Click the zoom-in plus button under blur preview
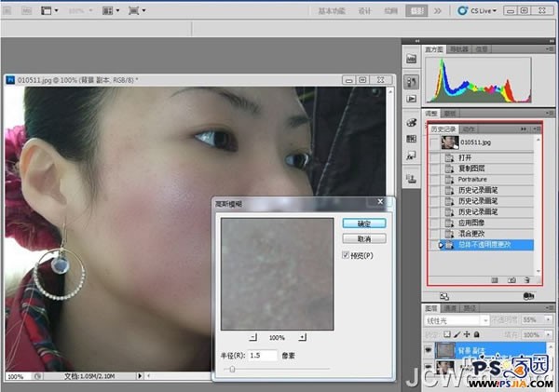This screenshot has height=392, width=559. [301, 336]
